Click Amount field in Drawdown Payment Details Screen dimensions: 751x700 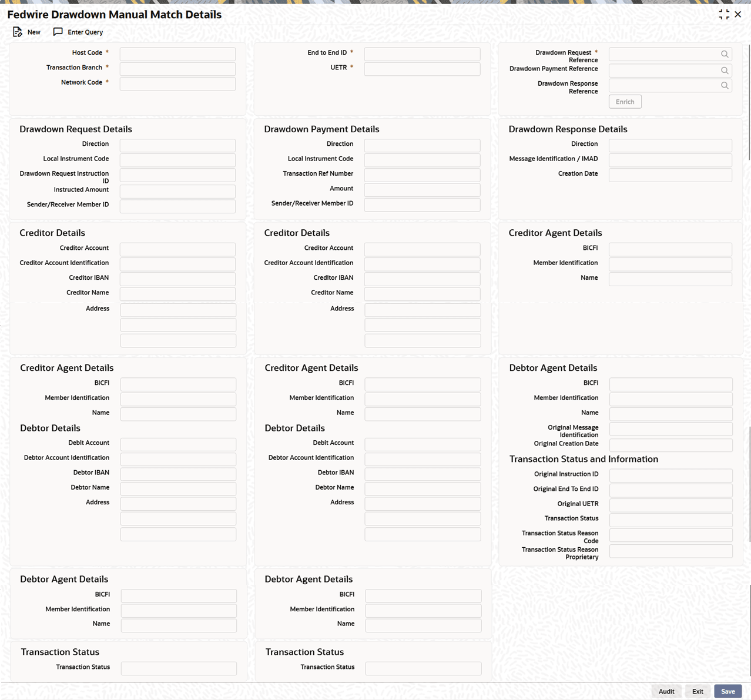click(422, 190)
